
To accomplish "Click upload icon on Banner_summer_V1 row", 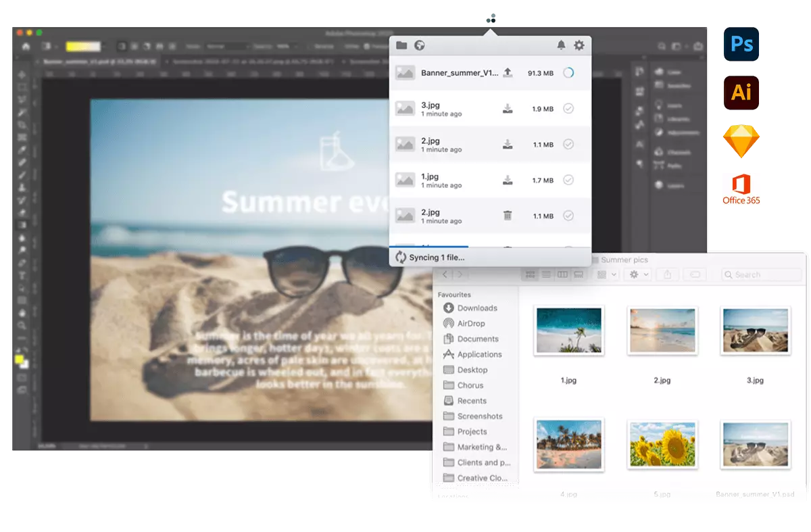I will pos(508,72).
